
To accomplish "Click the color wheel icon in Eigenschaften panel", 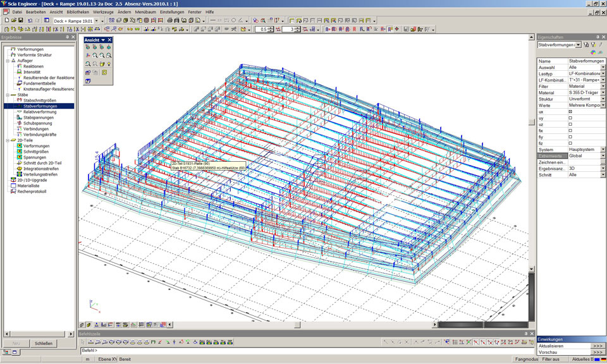I will click(x=594, y=52).
